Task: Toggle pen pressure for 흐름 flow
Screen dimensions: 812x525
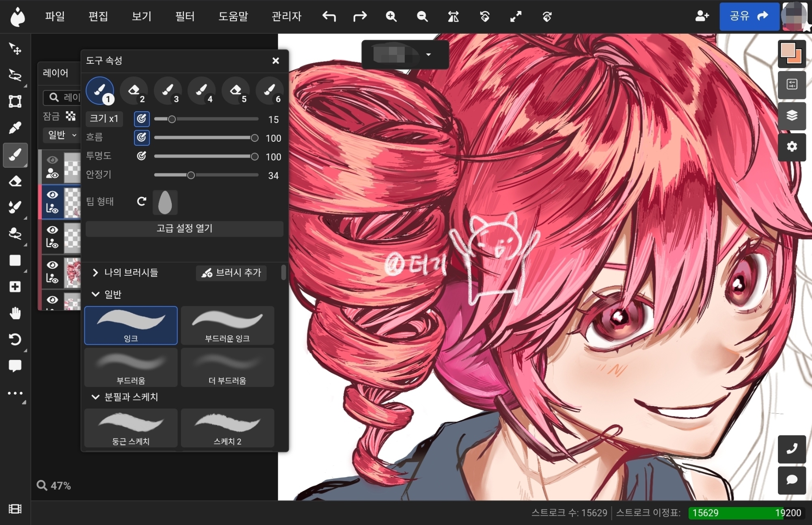Action: tap(141, 138)
